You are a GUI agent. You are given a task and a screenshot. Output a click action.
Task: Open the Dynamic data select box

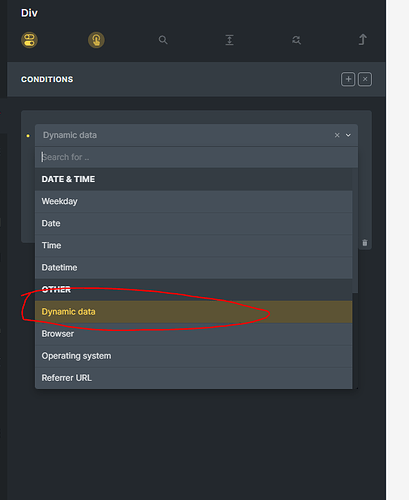point(196,135)
